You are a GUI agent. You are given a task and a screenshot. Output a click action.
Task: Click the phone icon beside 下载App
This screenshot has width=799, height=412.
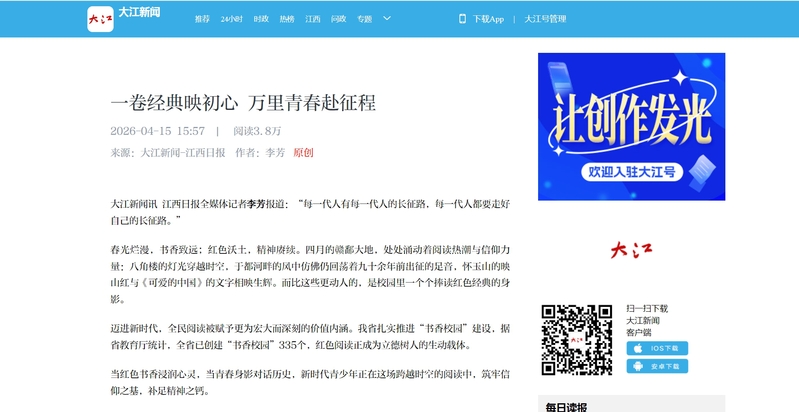click(462, 19)
